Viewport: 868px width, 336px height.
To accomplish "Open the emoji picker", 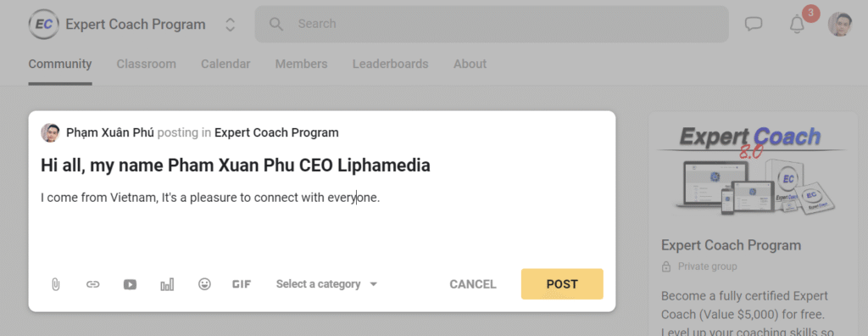I will pos(205,284).
